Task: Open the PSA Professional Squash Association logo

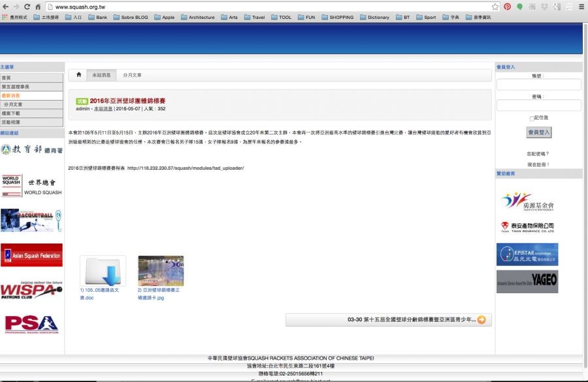Action: [31, 324]
